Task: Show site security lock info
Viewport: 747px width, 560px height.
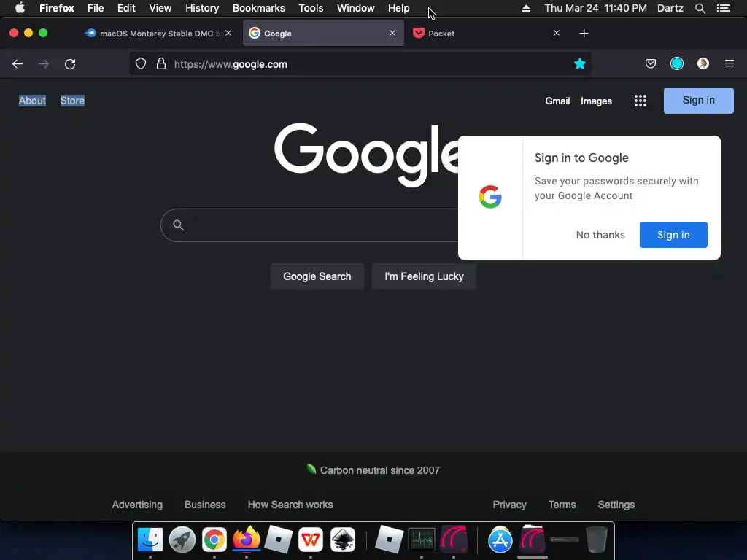Action: tap(161, 64)
